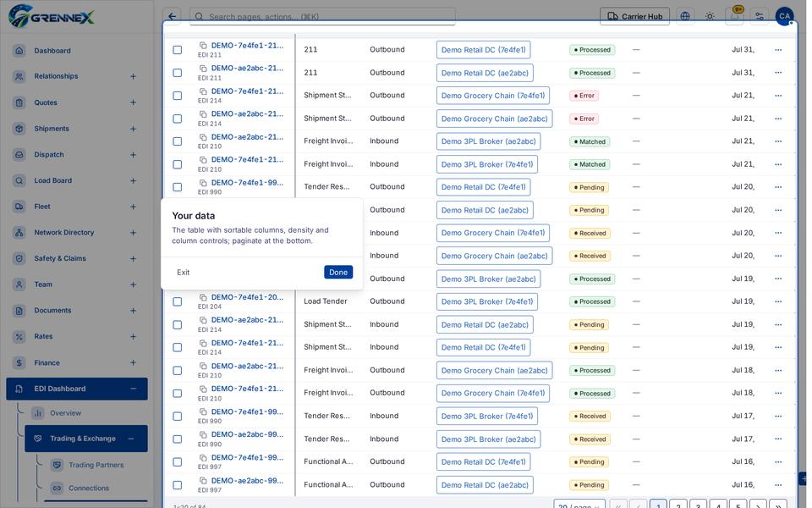Open the Overview item under EDI Dashboard
This screenshot has width=812, height=508.
[65, 413]
